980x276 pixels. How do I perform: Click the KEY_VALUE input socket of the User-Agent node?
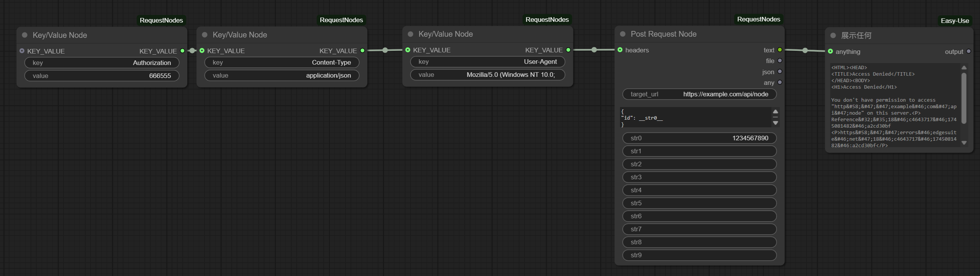(x=408, y=50)
